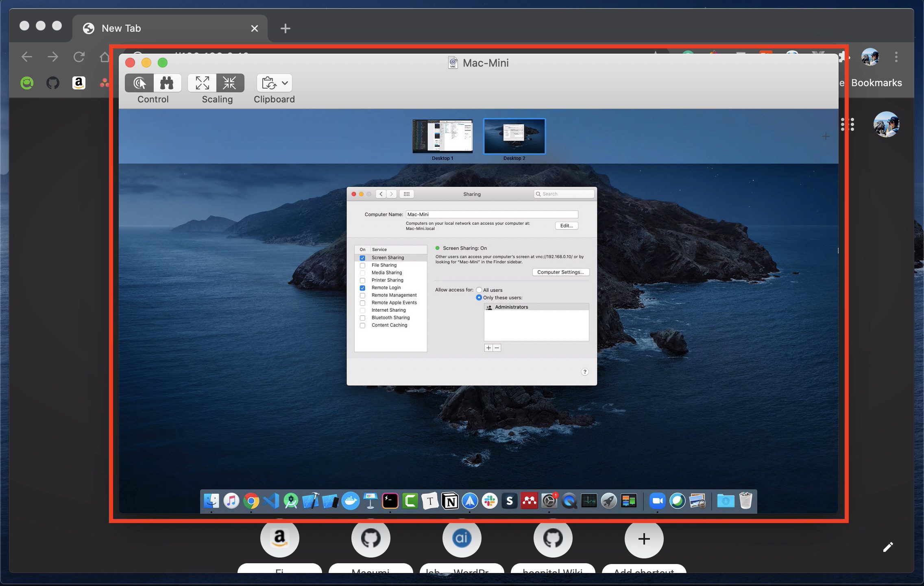This screenshot has width=924, height=586.
Task: Open Activity Monitor in the dock
Action: [x=589, y=501]
